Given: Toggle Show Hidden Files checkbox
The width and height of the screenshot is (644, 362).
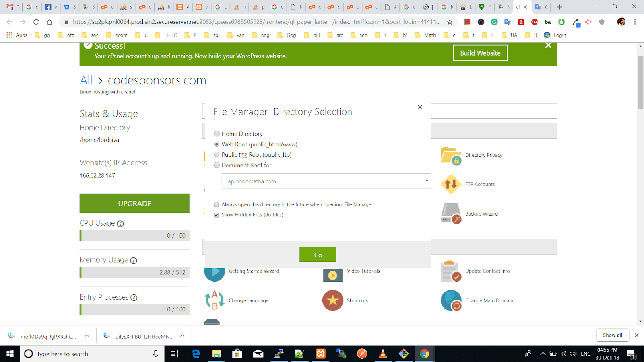Looking at the screenshot, I should tap(217, 215).
